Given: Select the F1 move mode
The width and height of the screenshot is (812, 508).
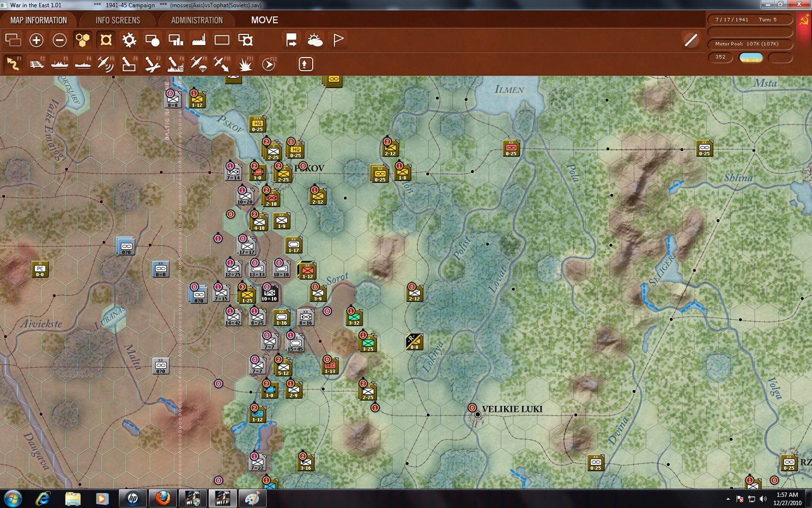Looking at the screenshot, I should 13,64.
